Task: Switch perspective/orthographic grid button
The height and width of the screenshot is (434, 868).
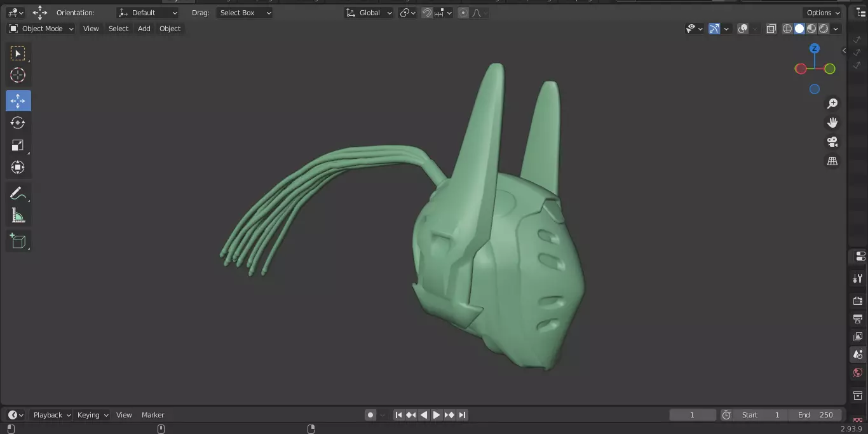Action: coord(832,161)
